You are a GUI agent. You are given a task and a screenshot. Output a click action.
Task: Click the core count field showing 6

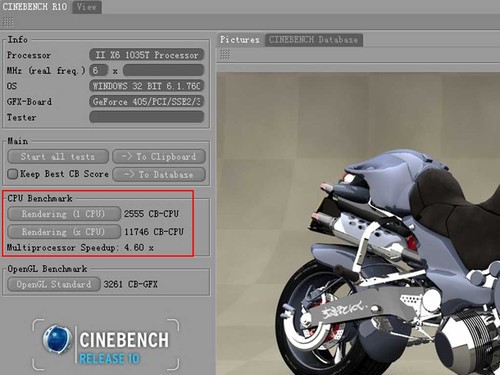[98, 70]
